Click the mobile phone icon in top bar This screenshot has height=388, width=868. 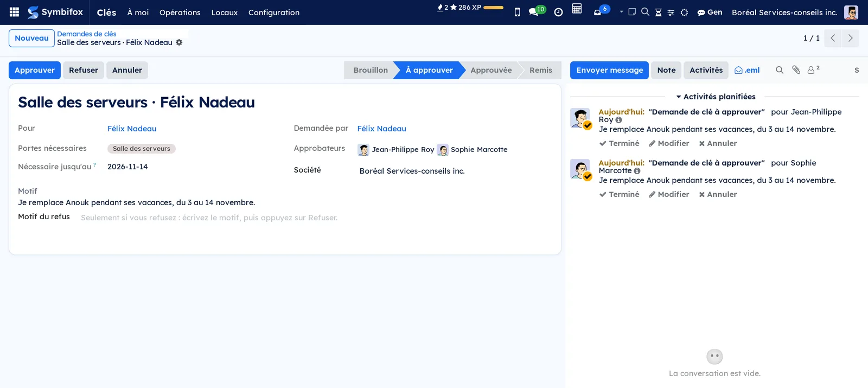pos(517,12)
